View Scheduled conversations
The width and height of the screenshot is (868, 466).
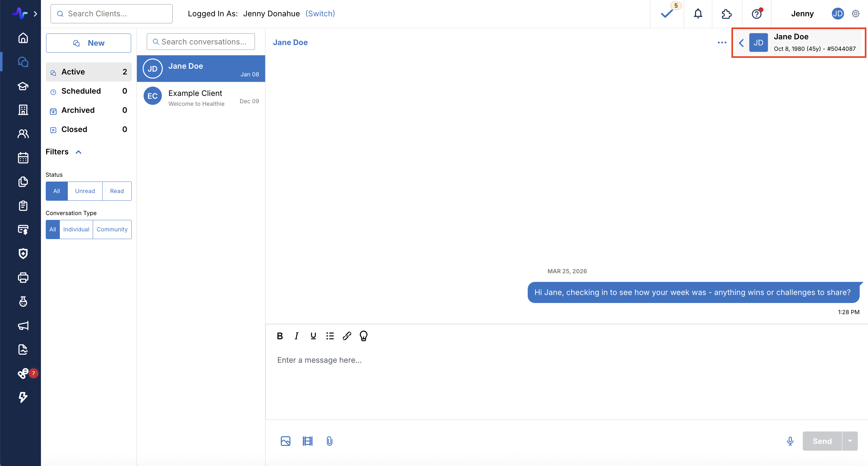(81, 91)
